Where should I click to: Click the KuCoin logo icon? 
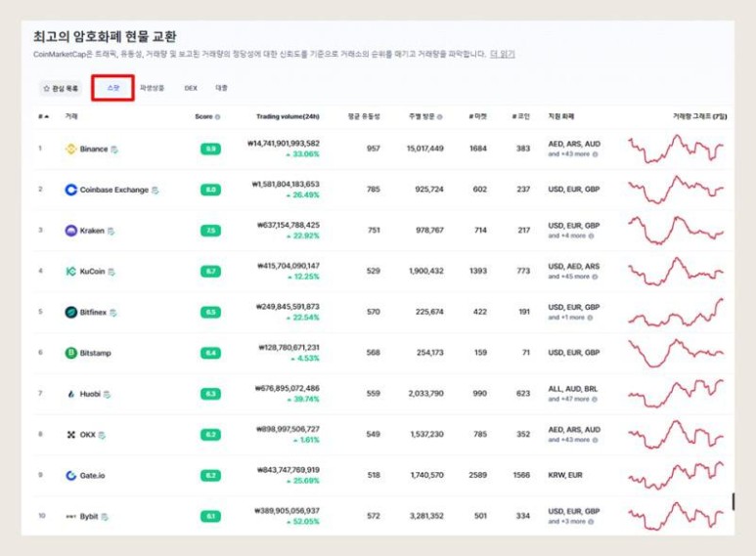click(70, 272)
